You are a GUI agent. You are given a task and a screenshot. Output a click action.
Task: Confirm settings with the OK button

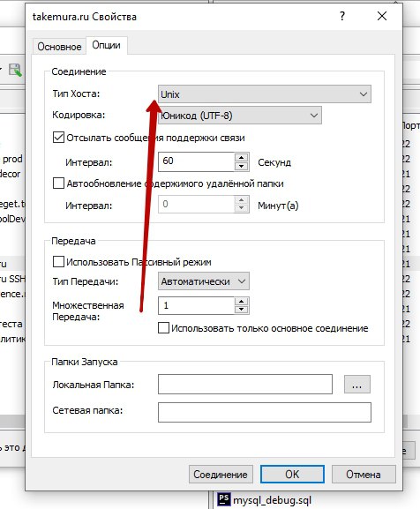292,475
